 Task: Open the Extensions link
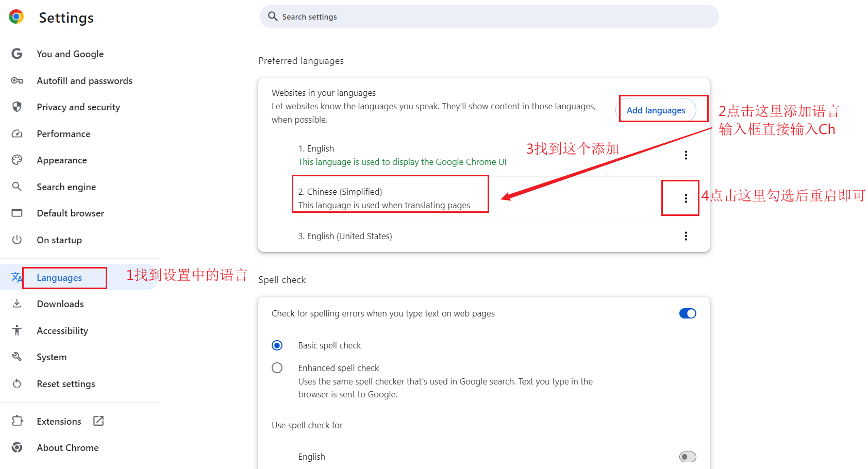click(59, 421)
